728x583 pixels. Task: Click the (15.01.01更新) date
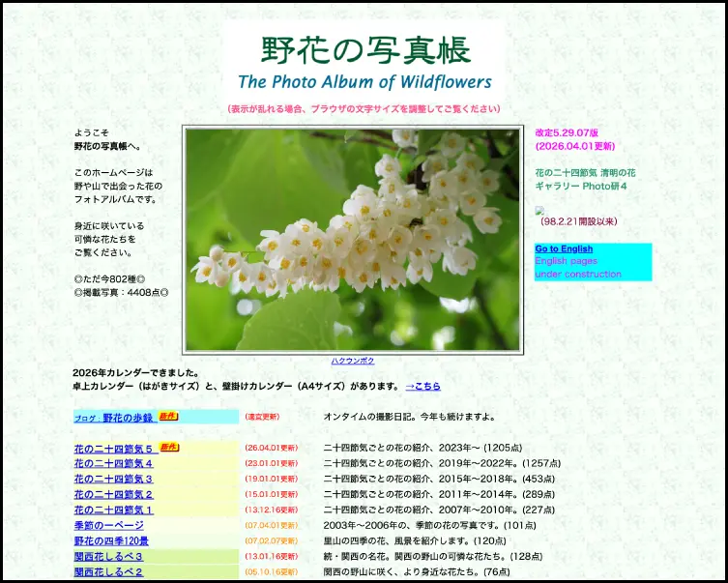[271, 494]
